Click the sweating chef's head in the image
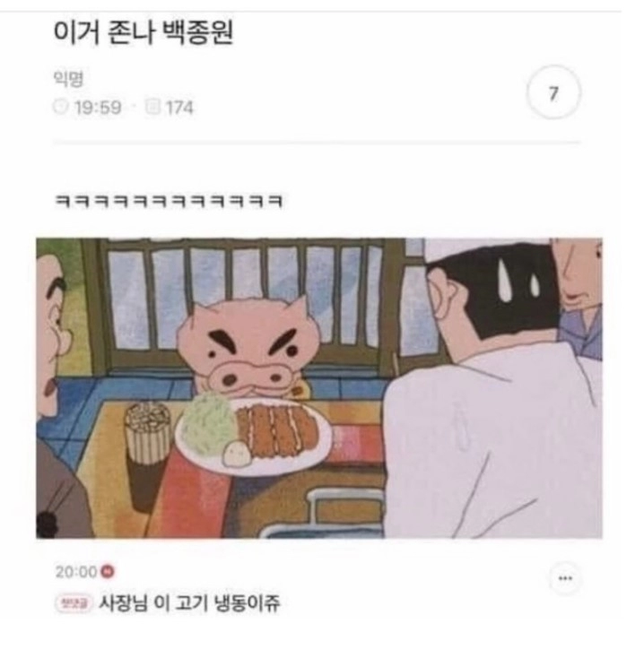644x650 pixels. click(492, 295)
